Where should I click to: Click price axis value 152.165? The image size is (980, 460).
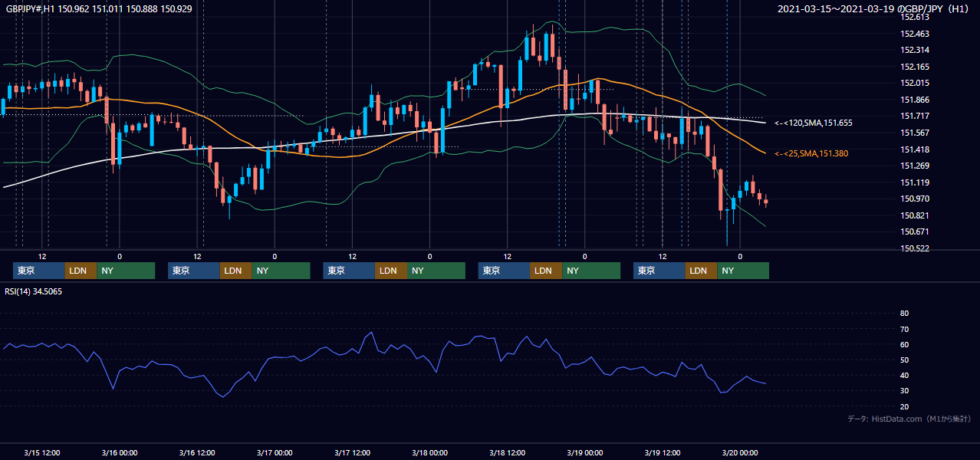tap(915, 67)
